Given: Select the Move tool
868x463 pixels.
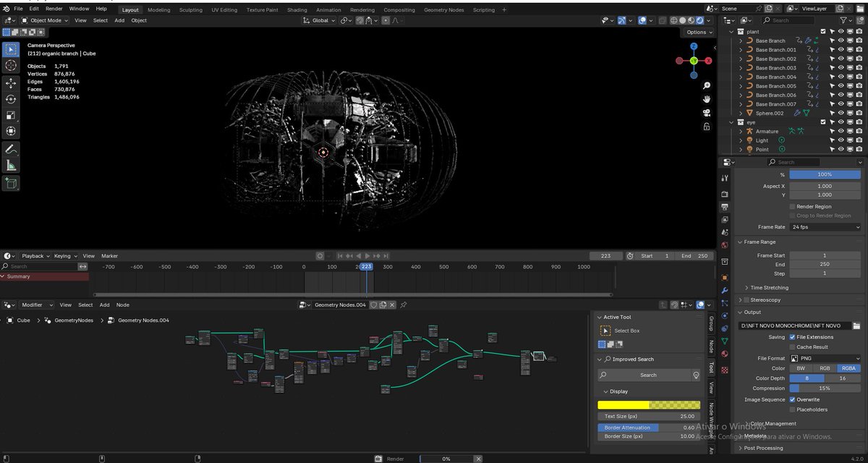Looking at the screenshot, I should [x=11, y=83].
